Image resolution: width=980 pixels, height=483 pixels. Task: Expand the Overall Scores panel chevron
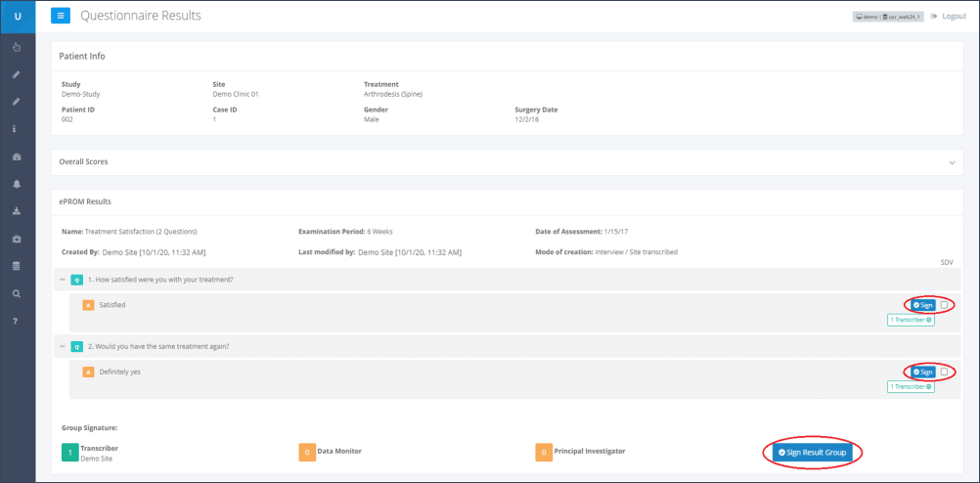[x=952, y=162]
